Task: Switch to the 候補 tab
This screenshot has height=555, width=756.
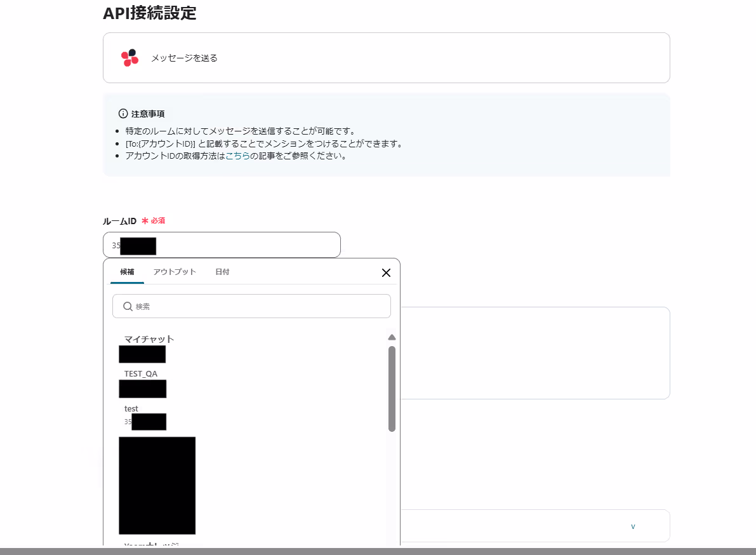Action: tap(128, 272)
